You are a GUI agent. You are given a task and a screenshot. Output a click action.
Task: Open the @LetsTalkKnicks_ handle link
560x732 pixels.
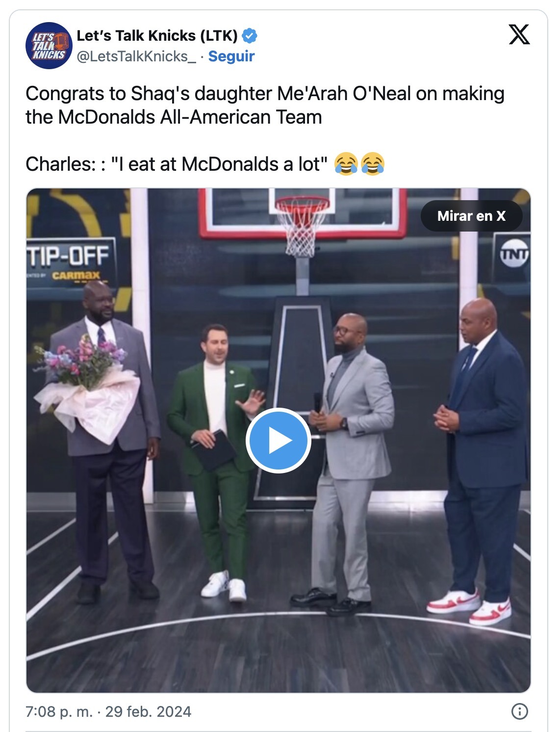coord(136,56)
